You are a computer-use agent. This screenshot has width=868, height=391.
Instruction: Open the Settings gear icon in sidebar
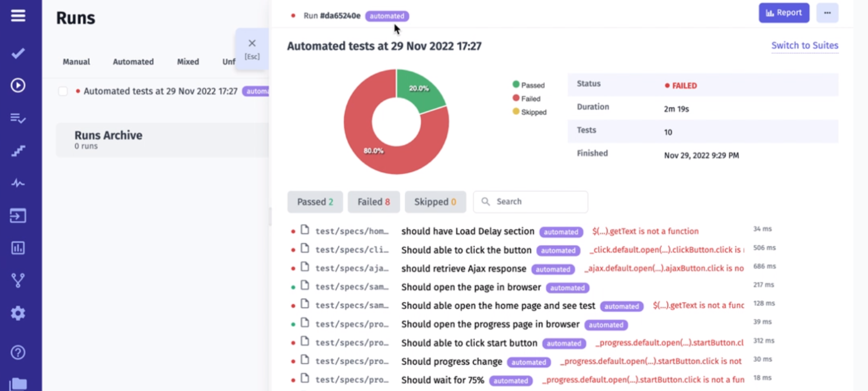point(18,313)
